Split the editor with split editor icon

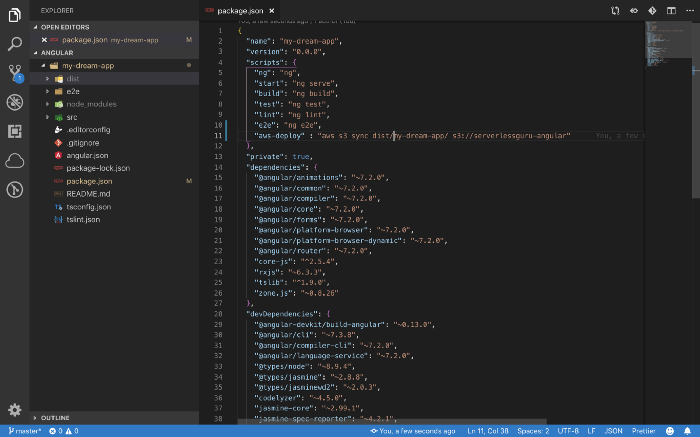[x=671, y=11]
